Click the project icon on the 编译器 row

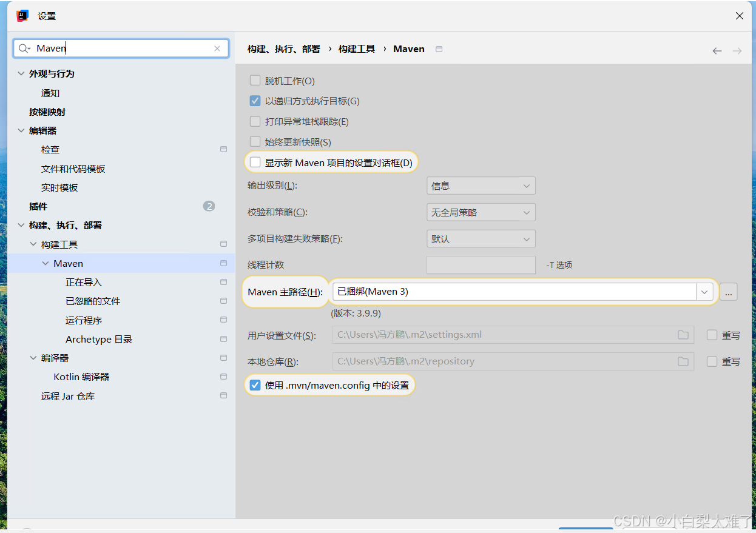click(223, 358)
